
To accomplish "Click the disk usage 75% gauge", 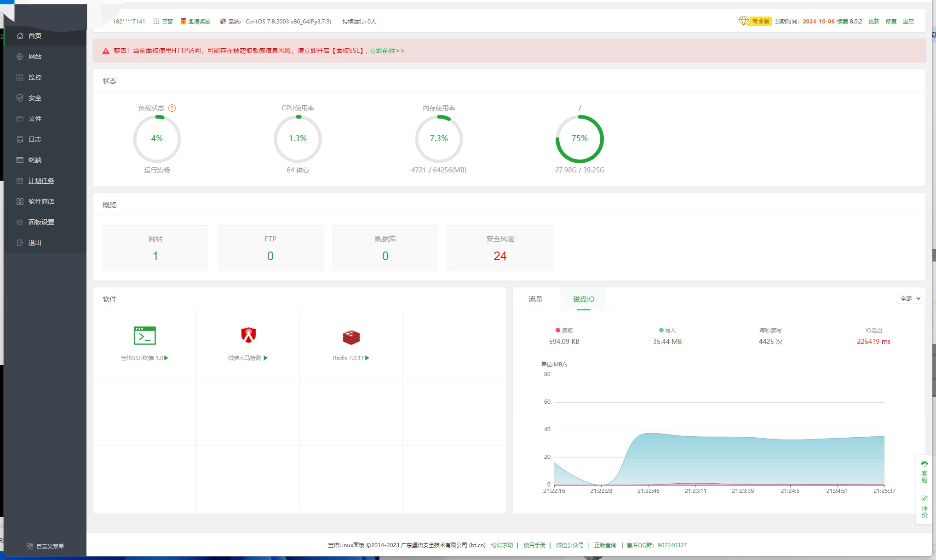I will [x=580, y=139].
